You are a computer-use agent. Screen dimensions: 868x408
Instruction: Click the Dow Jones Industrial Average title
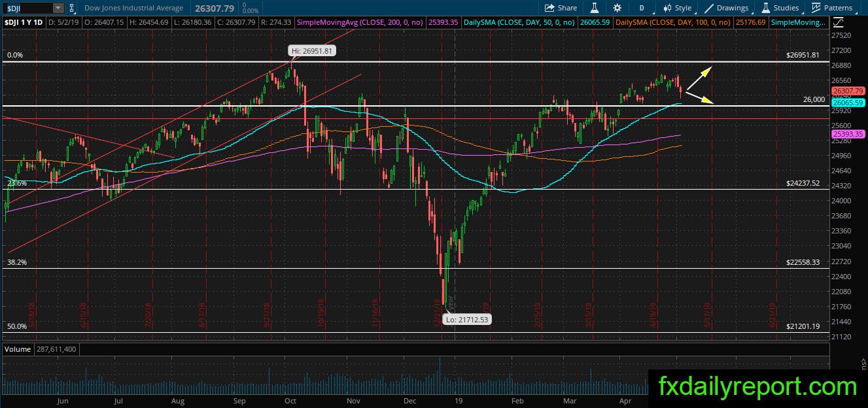[x=134, y=8]
